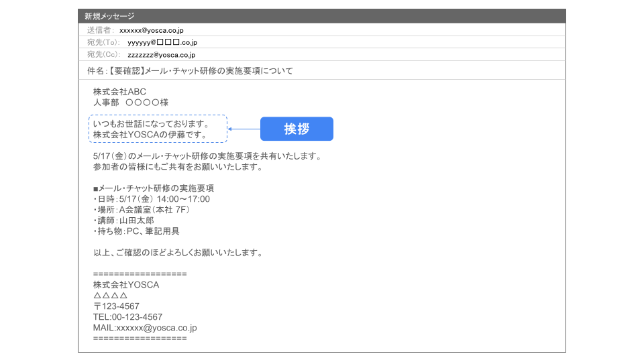Click the 新規メッセージ title bar
This screenshot has width=644, height=362.
[x=321, y=16]
